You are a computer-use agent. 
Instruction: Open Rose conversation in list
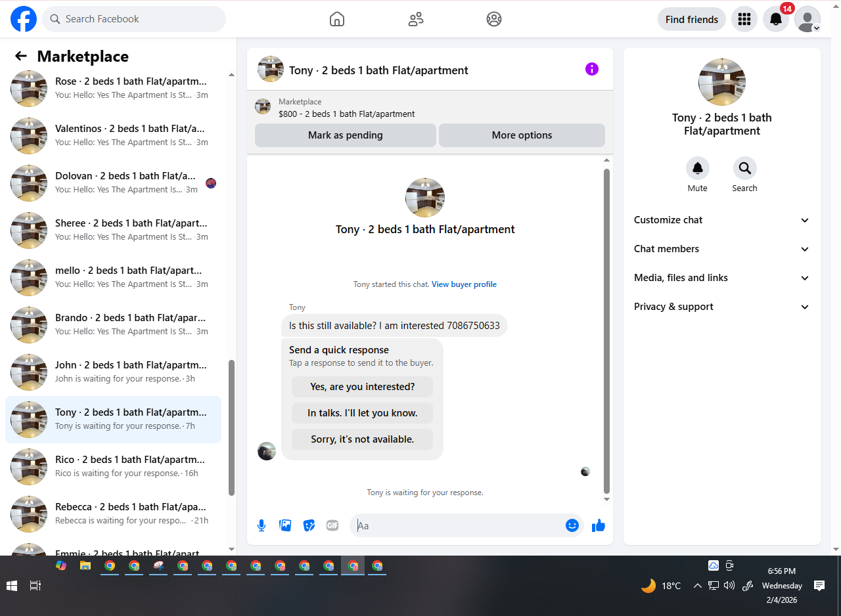point(114,88)
